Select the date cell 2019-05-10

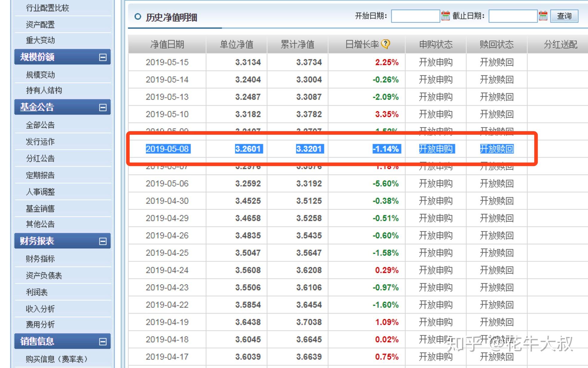[x=167, y=114]
